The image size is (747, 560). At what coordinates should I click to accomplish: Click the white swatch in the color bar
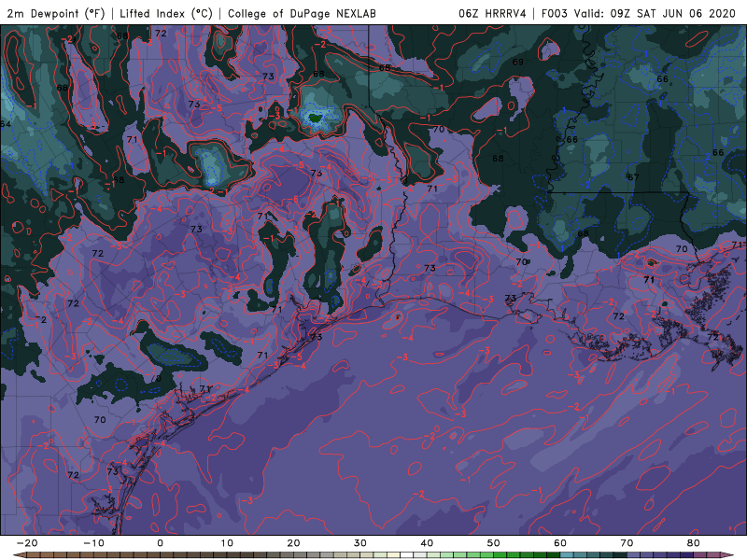(406, 554)
